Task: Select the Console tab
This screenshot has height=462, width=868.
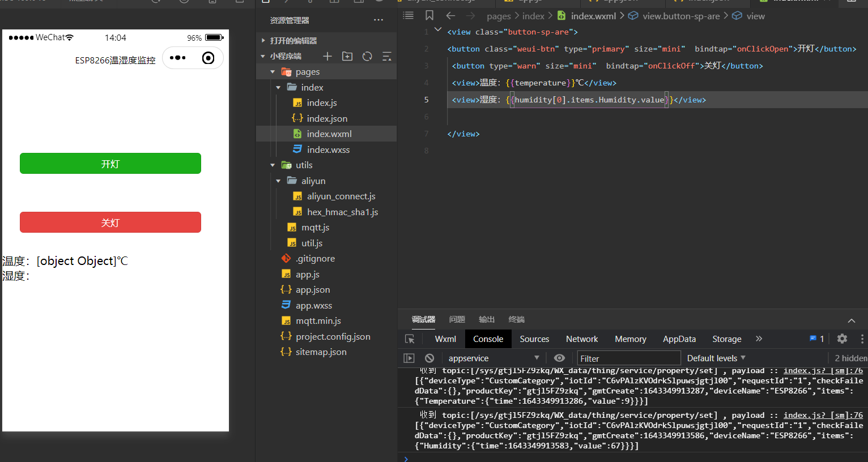Action: point(488,339)
